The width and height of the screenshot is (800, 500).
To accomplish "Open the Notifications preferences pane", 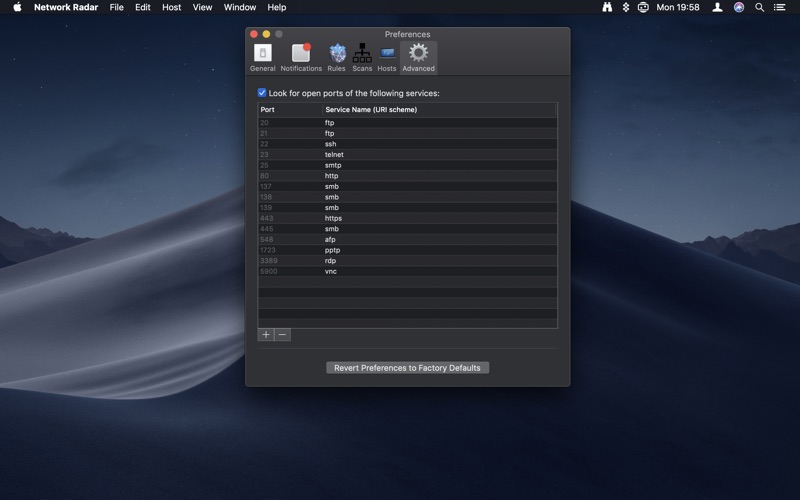I will click(301, 57).
